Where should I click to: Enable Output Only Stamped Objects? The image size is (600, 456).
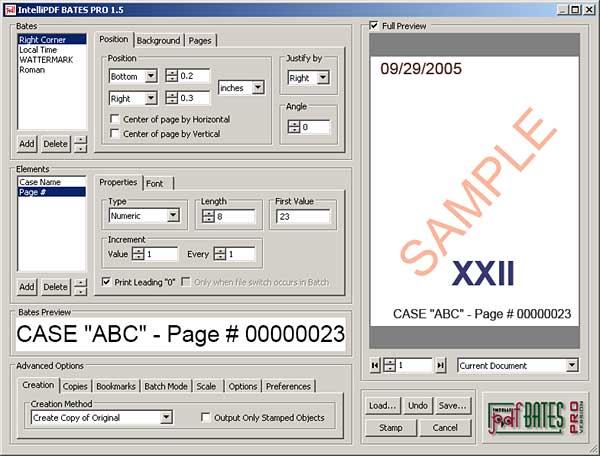[x=205, y=417]
